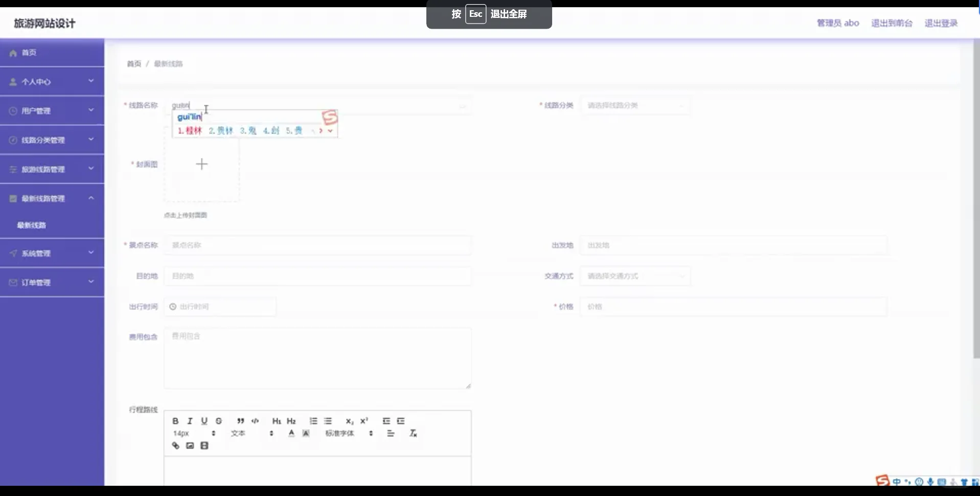Viewport: 980px width, 496px height.
Task: Insert a code block in the editor
Action: pos(255,421)
